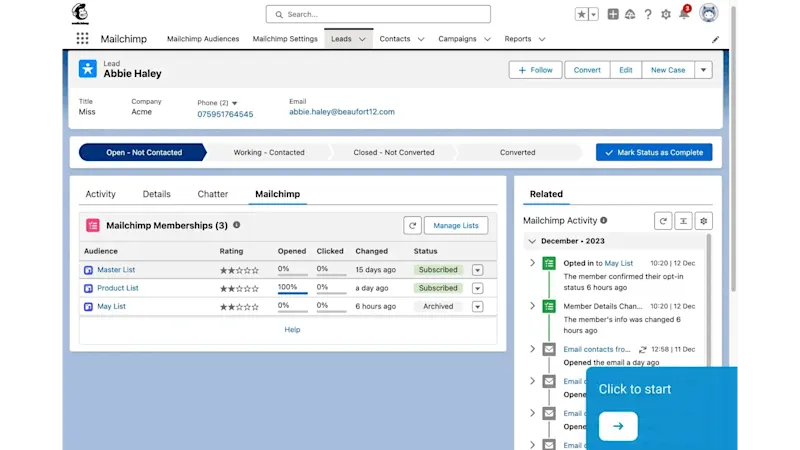Open the Master List row action dropdown
The image size is (800, 450).
pos(478,270)
